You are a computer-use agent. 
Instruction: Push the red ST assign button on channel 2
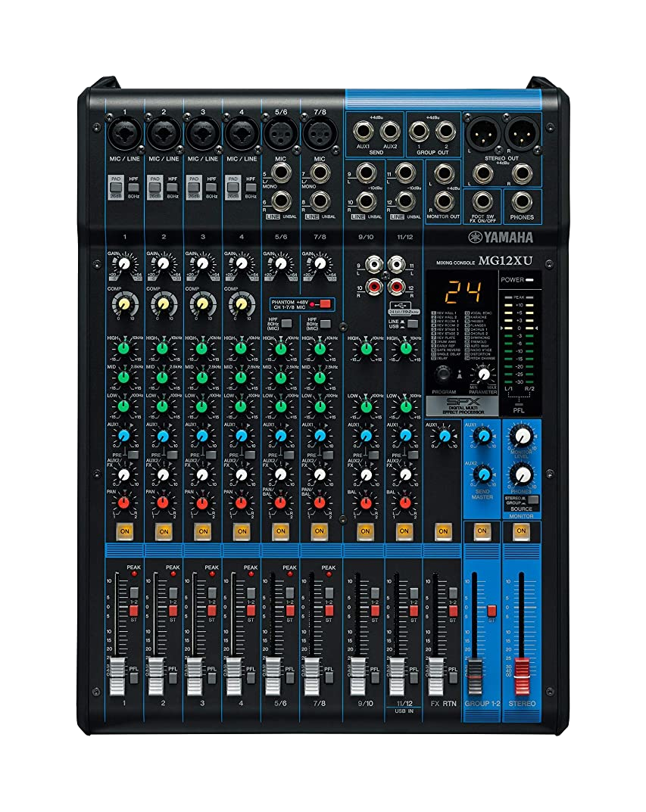coord(173,611)
